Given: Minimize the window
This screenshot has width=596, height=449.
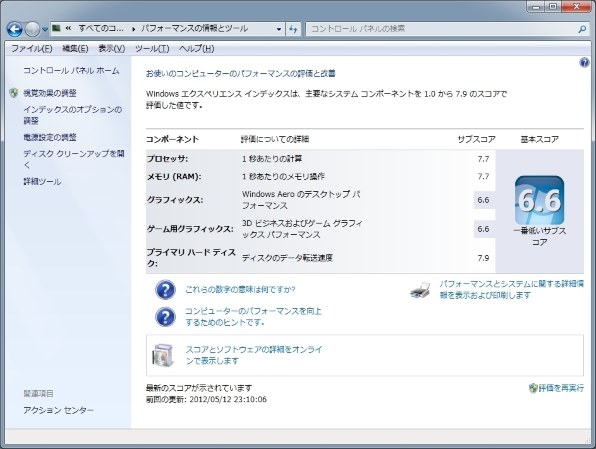Looking at the screenshot, I should coord(537,7).
